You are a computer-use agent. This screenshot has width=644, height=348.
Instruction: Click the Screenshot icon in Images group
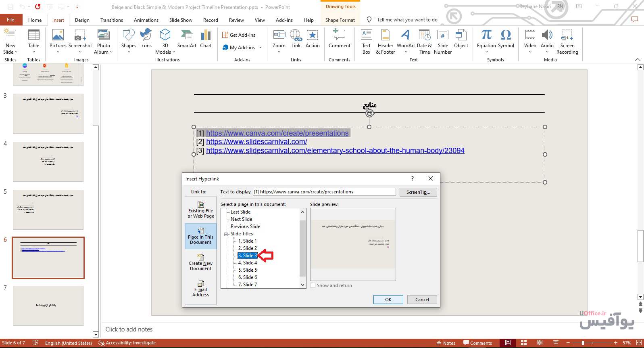pyautogui.click(x=80, y=39)
